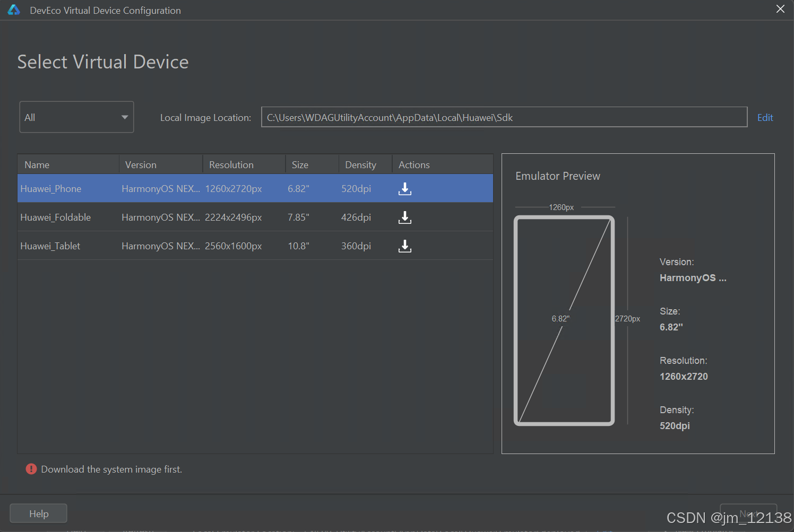This screenshot has height=532, width=794.
Task: Click the 520dpi density cell in the table
Action: tap(356, 189)
